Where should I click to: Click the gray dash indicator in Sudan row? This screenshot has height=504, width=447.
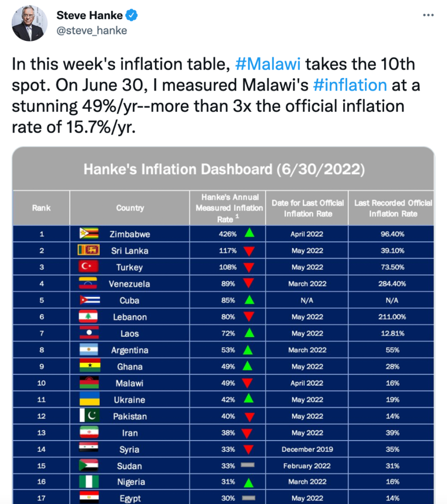(x=247, y=465)
